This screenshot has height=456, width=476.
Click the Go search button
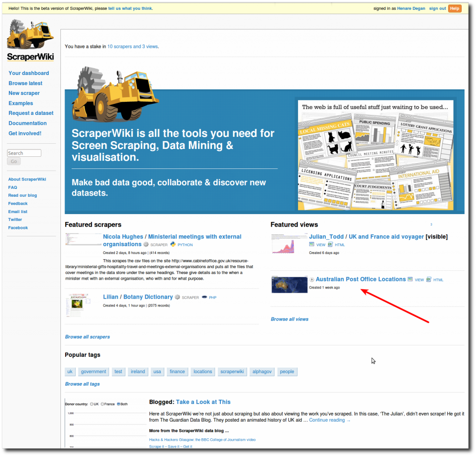14,161
